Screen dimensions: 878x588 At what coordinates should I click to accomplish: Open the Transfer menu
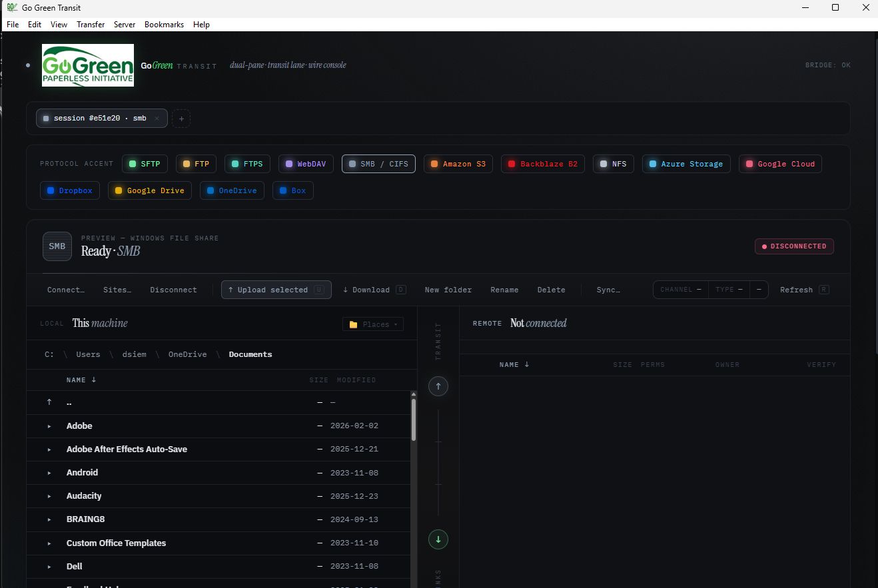tap(91, 25)
